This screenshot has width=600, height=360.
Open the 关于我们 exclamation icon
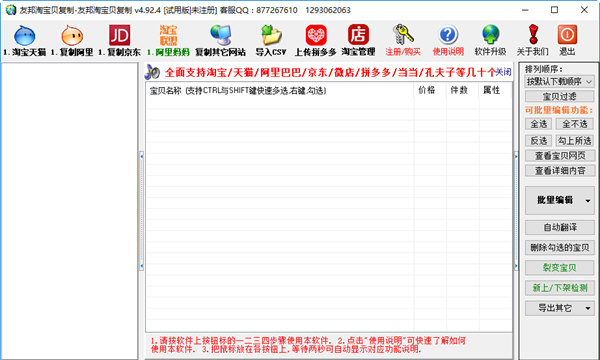533,40
